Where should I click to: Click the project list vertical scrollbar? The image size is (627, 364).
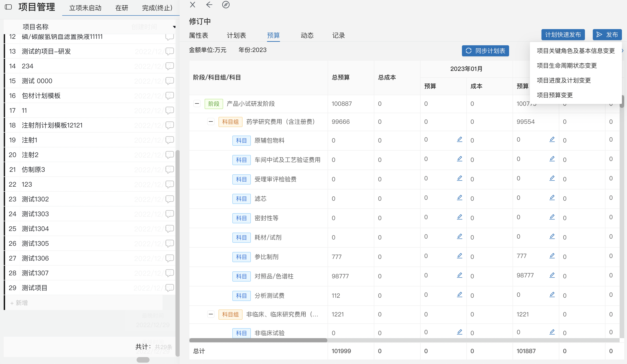click(177, 253)
